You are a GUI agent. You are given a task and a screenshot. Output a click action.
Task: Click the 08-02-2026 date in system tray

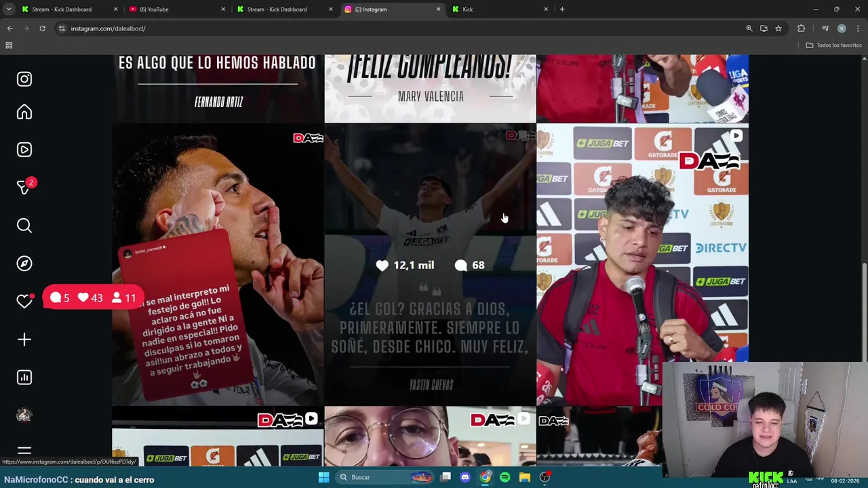[845, 481]
